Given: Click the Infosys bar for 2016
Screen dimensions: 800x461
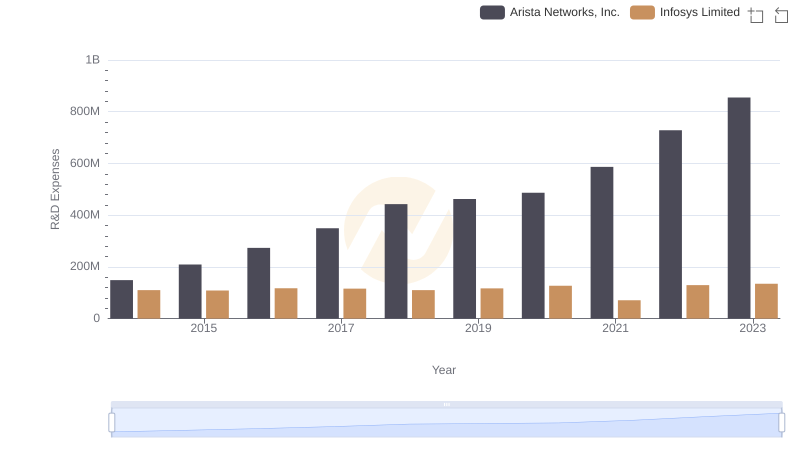Looking at the screenshot, I should [286, 303].
